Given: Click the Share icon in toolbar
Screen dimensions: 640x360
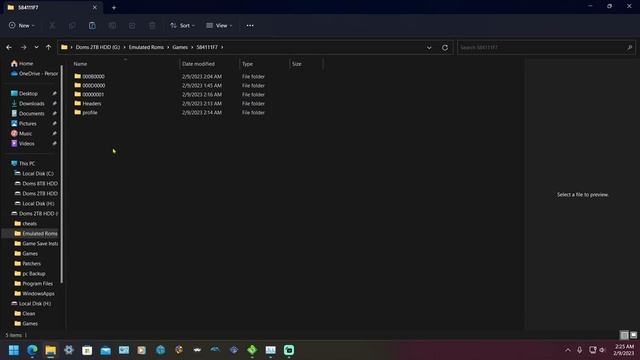Looking at the screenshot, I should [x=132, y=25].
